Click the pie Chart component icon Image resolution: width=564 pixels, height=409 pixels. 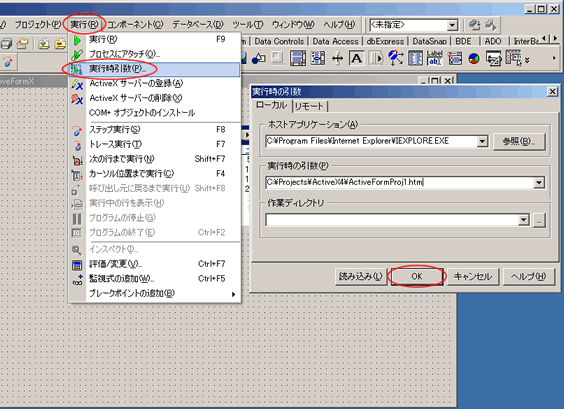point(474,59)
